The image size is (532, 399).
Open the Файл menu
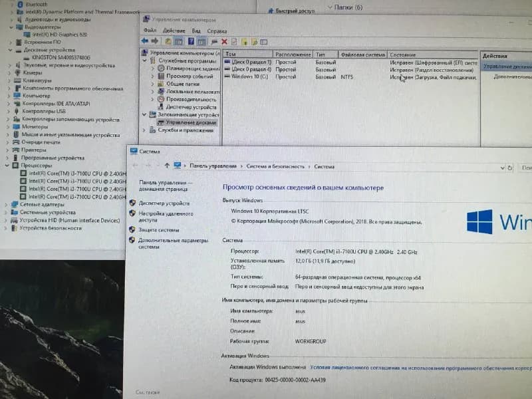pyautogui.click(x=150, y=30)
